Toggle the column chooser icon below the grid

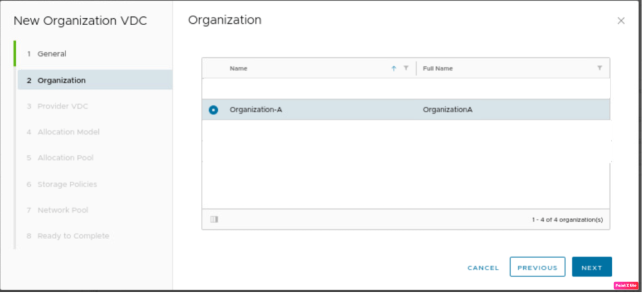(x=214, y=219)
